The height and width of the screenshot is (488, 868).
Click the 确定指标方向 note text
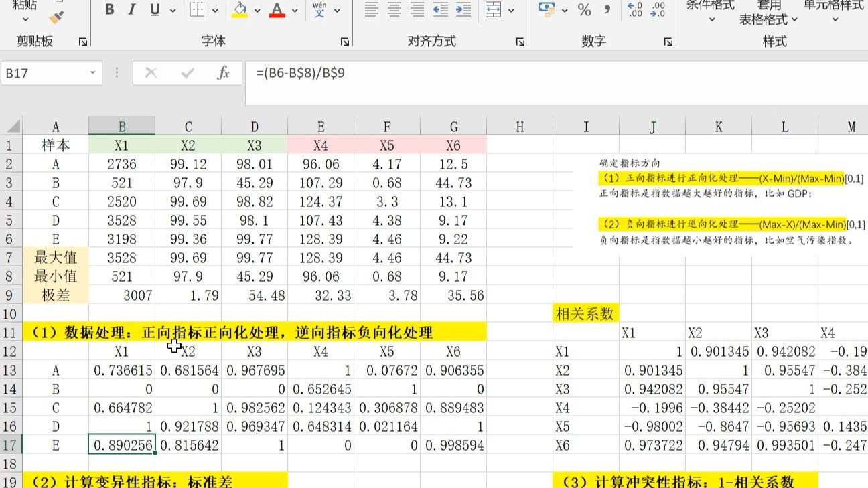point(630,163)
